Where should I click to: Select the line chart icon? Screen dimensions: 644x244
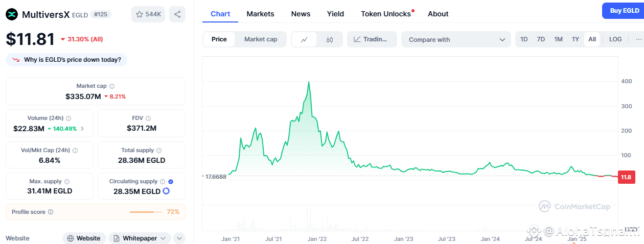(x=304, y=39)
